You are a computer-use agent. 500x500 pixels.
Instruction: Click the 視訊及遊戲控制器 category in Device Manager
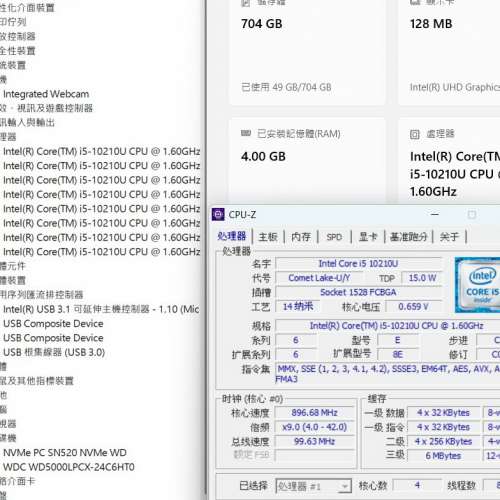[x=46, y=108]
